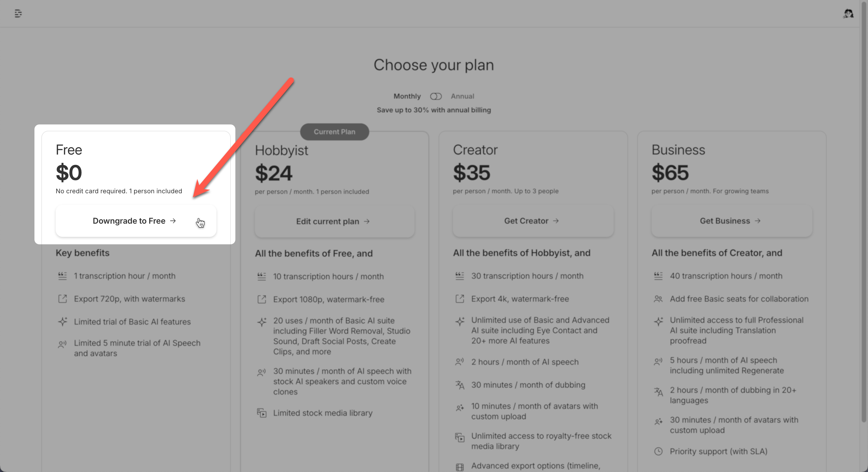
Task: Click the AI speech icon in Creator plan
Action: pyautogui.click(x=460, y=362)
